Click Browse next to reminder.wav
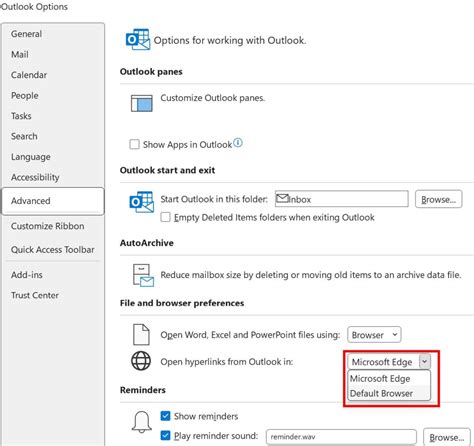 (447, 437)
